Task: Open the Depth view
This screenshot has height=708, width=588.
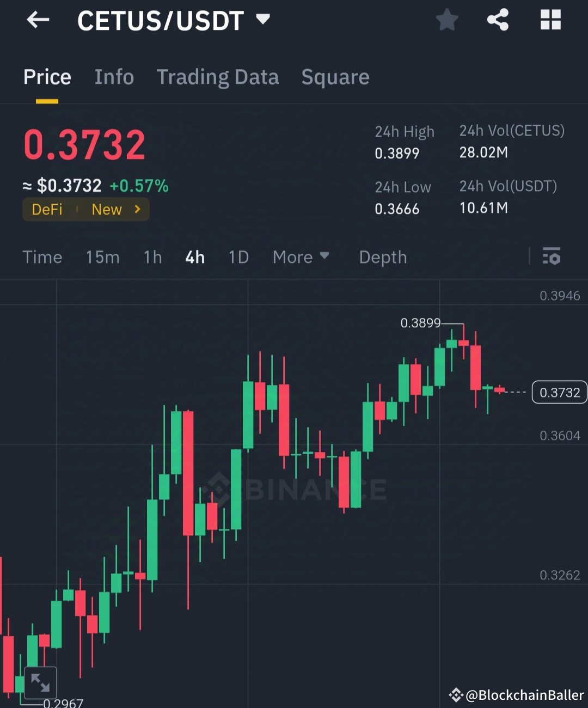Action: click(x=383, y=257)
